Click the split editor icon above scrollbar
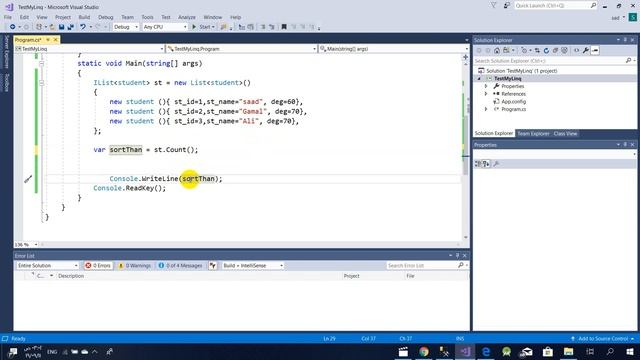Viewport: 640px width, 360px height. click(x=465, y=57)
